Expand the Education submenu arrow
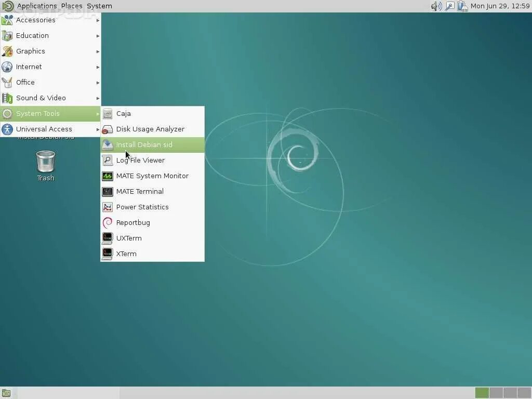 click(x=98, y=36)
